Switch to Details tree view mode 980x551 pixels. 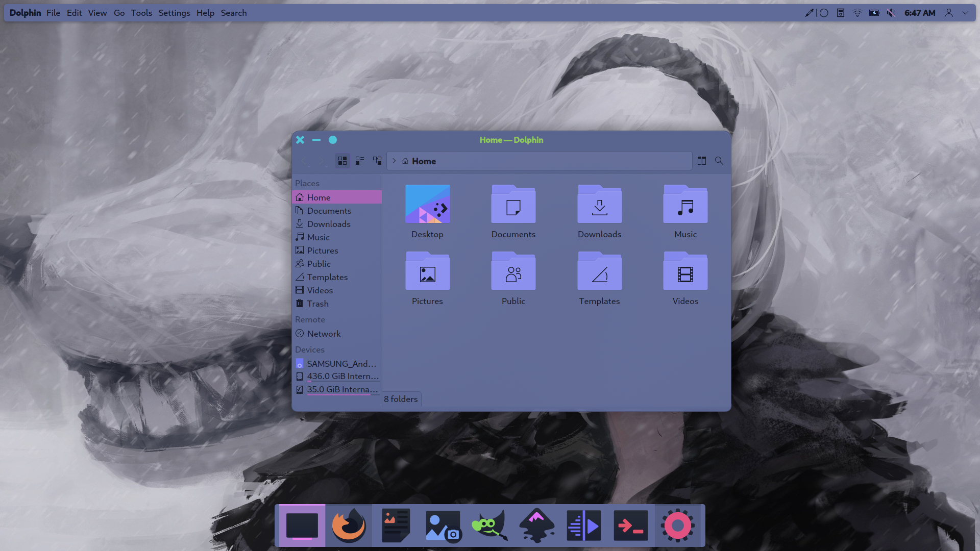pyautogui.click(x=377, y=161)
